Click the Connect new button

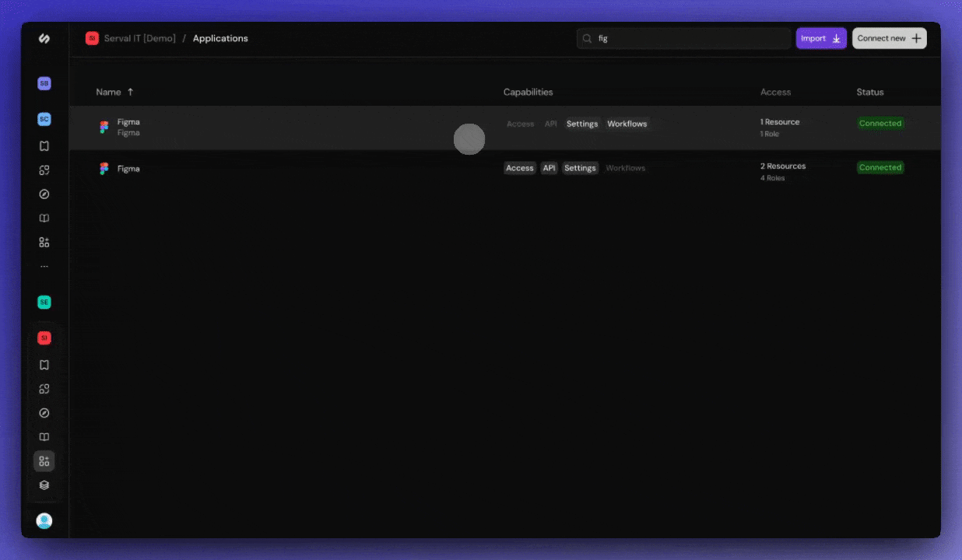click(x=889, y=37)
